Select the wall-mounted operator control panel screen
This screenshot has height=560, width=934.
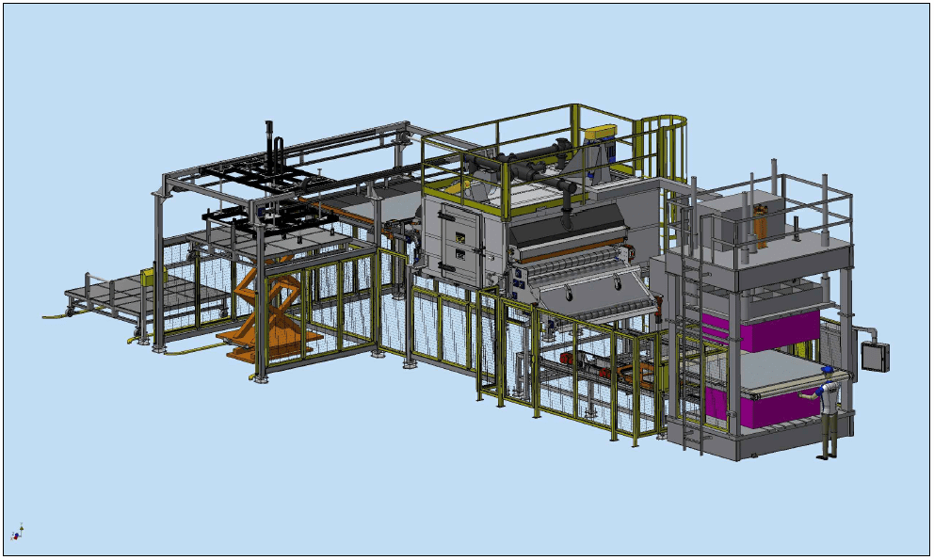coord(873,355)
